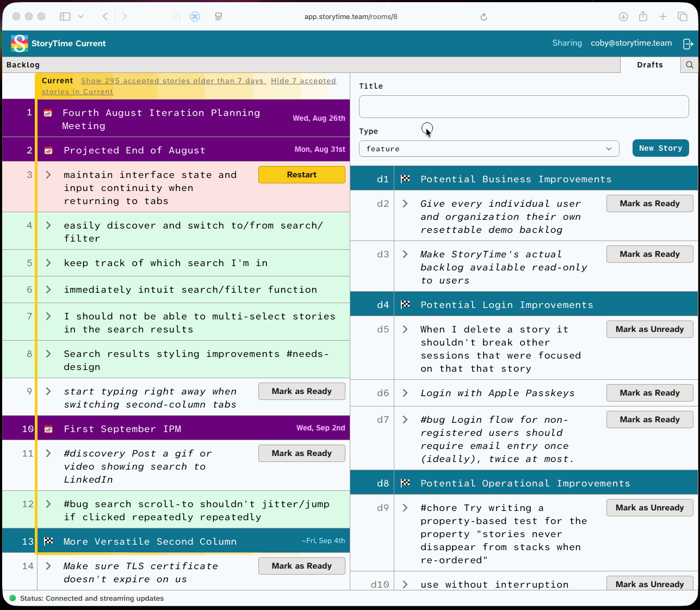Mark 'Login with Apple Passkeys' draft as Ready
This screenshot has height=610, width=700.
click(x=650, y=393)
